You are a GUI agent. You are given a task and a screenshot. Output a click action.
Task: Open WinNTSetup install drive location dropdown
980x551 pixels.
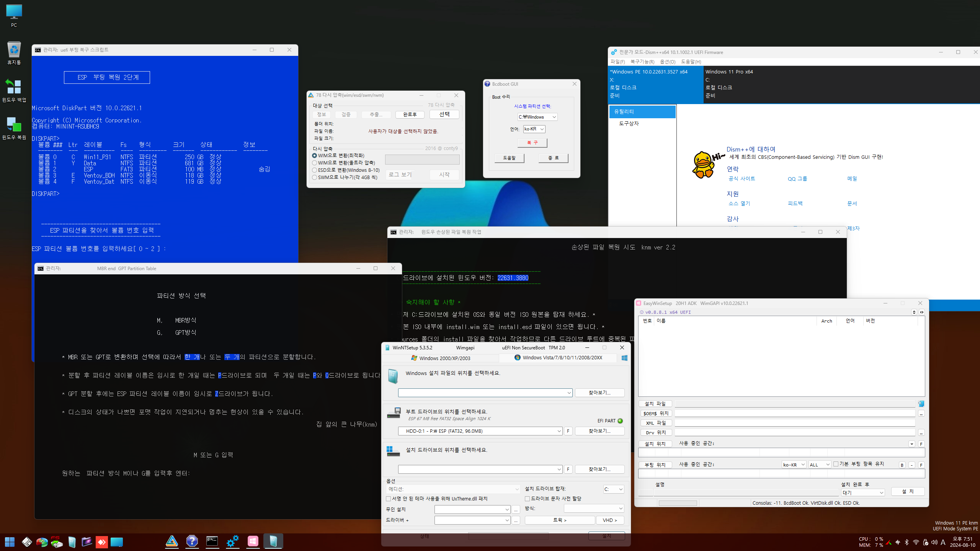tap(480, 469)
